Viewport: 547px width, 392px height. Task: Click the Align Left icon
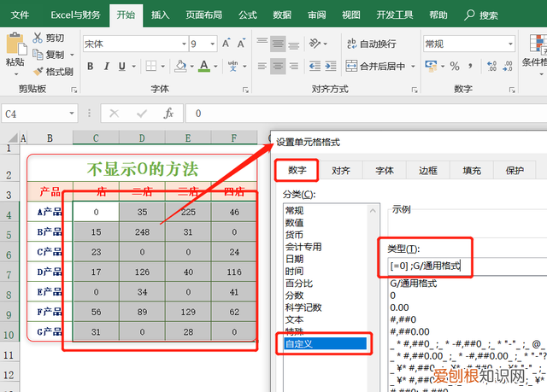tap(262, 66)
